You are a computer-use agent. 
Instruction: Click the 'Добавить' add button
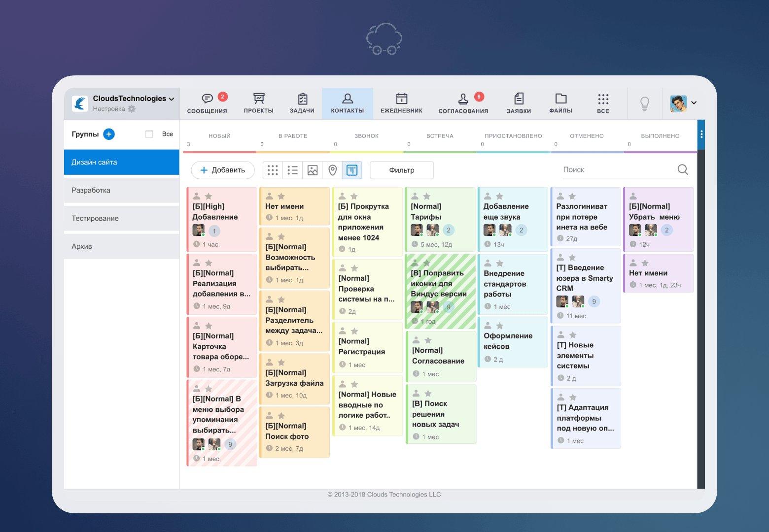pyautogui.click(x=223, y=170)
